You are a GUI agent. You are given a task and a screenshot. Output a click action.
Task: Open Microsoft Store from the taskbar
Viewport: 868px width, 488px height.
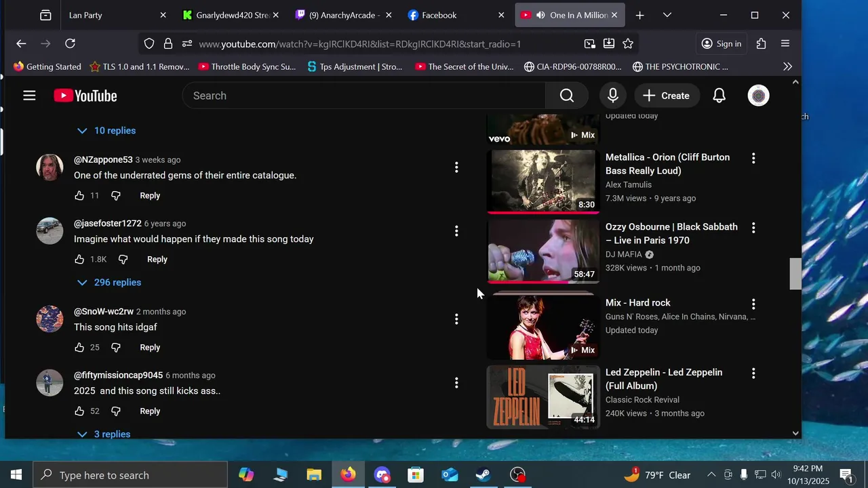(415, 474)
